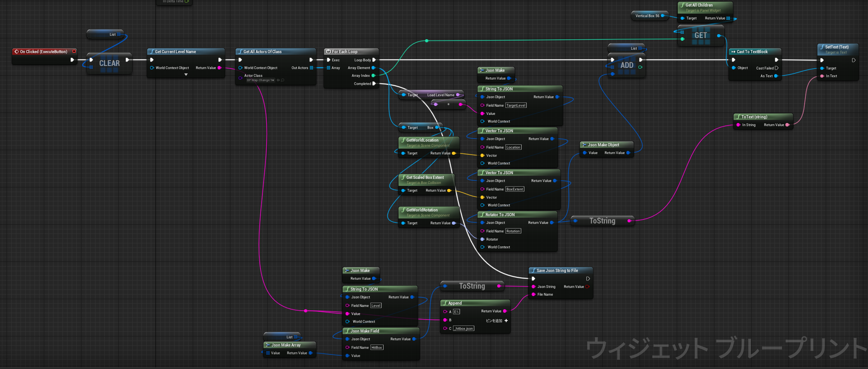Select the Get Scaled Box Extent node title

(425, 177)
